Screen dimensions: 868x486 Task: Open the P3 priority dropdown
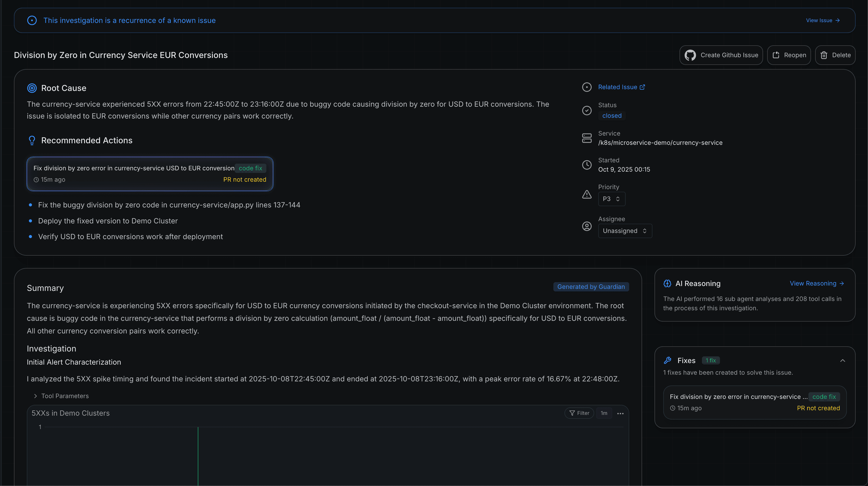tap(612, 199)
